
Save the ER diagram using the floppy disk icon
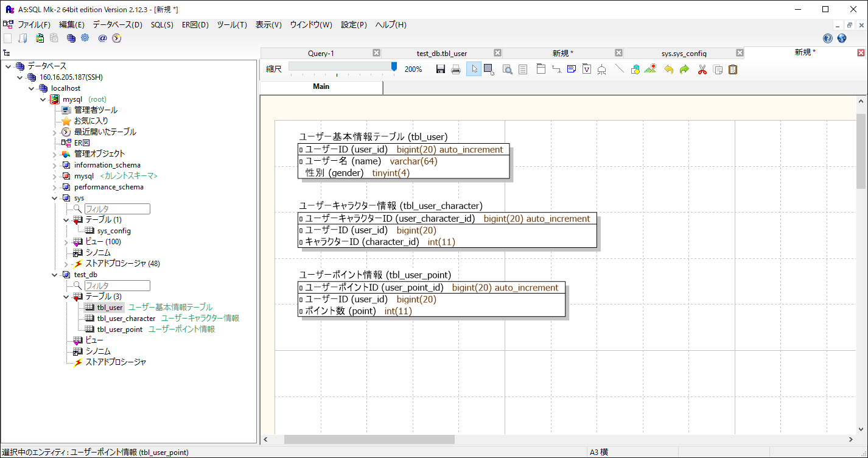click(x=440, y=69)
